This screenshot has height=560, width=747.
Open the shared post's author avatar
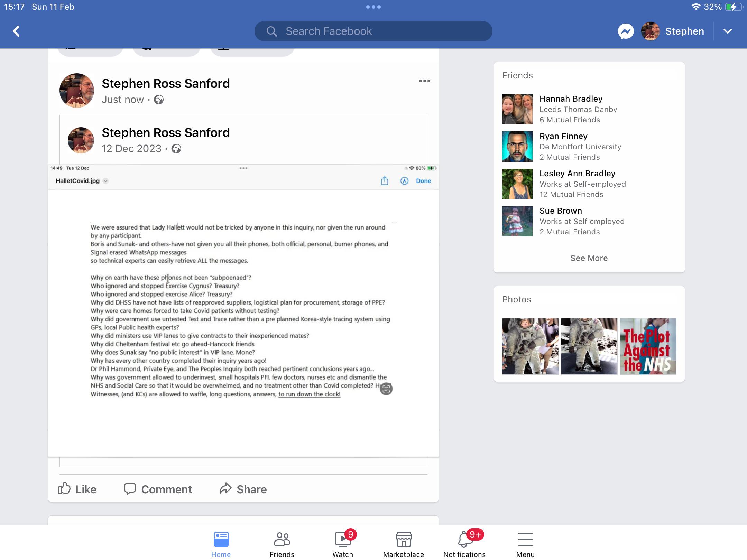[x=81, y=140]
